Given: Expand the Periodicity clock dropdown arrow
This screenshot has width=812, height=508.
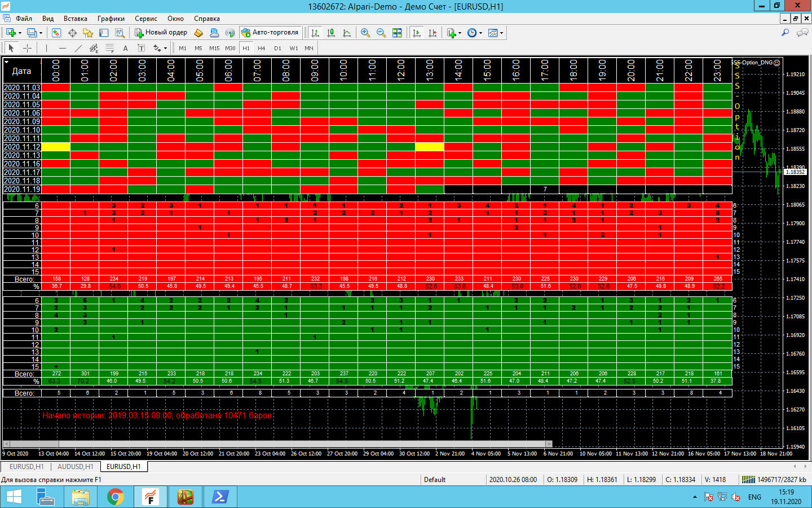Looking at the screenshot, I should click(x=480, y=33).
